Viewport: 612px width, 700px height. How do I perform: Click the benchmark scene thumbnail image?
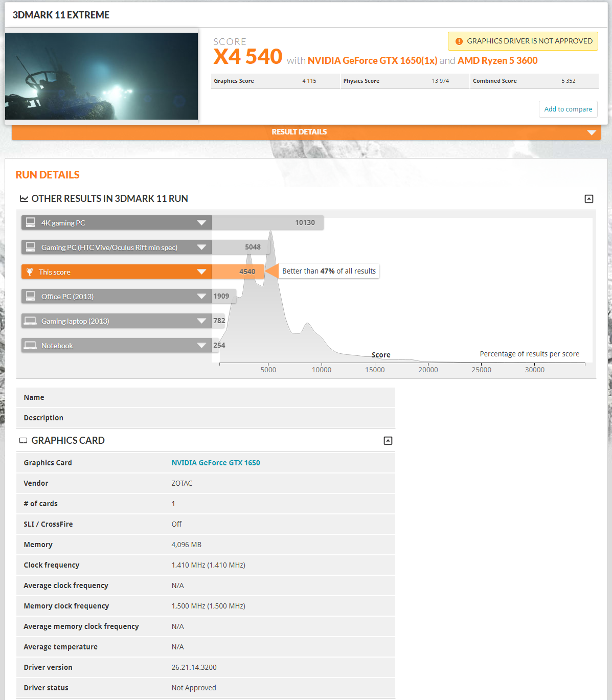101,76
